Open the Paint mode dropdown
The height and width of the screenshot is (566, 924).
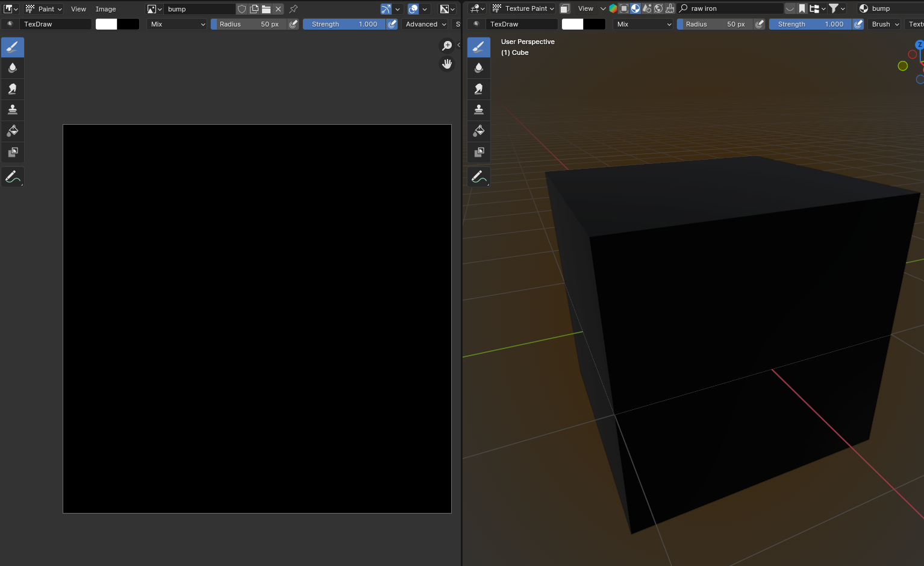click(43, 9)
